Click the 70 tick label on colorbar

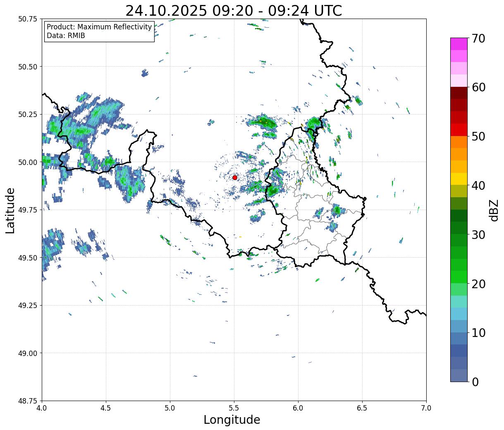(x=478, y=38)
